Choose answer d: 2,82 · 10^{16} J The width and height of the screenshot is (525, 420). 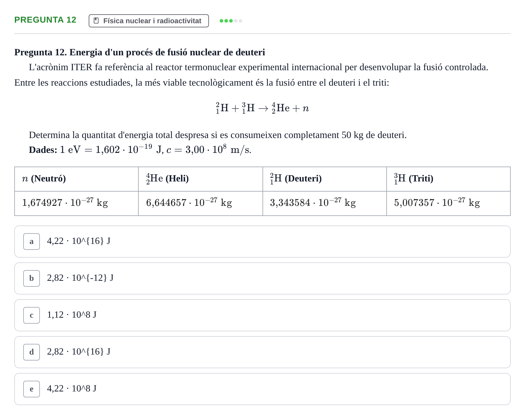tap(262, 352)
